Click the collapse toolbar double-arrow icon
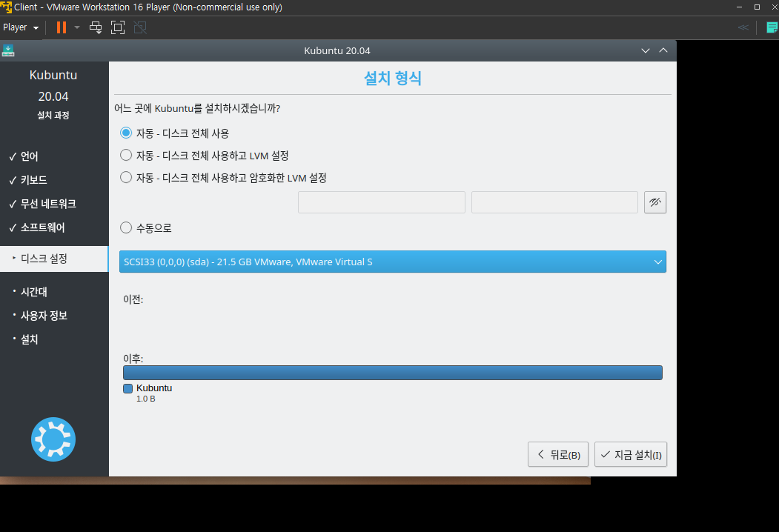The image size is (779, 532). [x=743, y=27]
